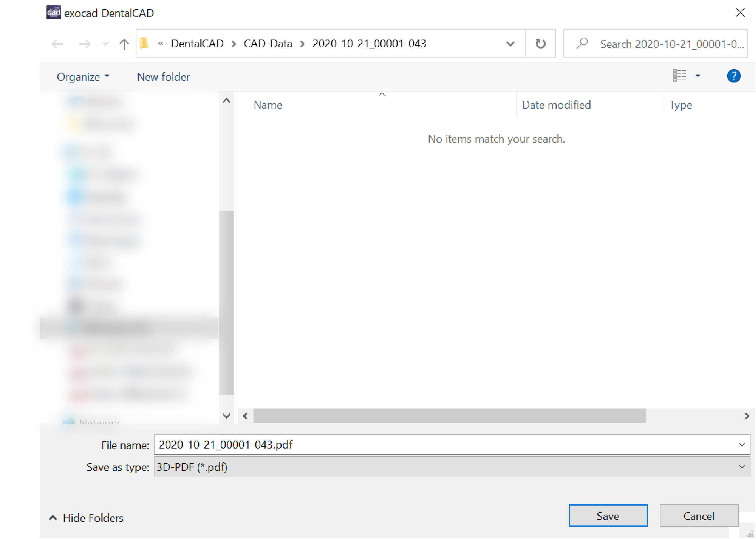
Task: Click the Forward navigation arrow
Action: point(85,44)
